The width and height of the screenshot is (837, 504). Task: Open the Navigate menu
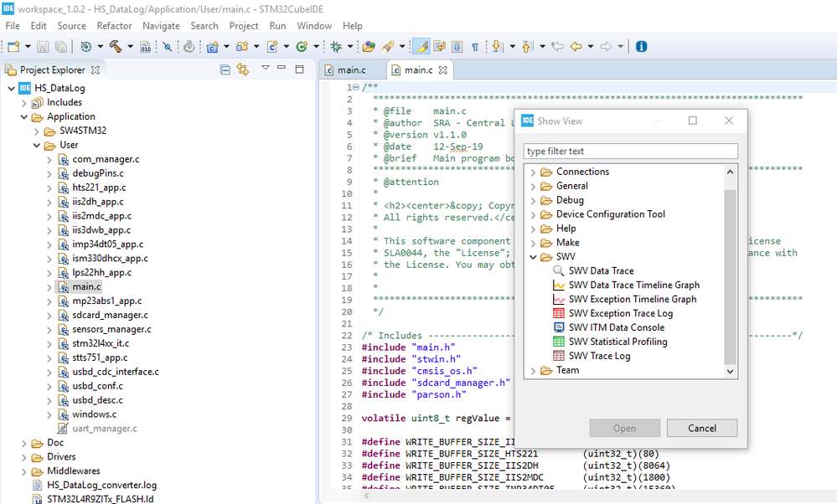point(161,26)
